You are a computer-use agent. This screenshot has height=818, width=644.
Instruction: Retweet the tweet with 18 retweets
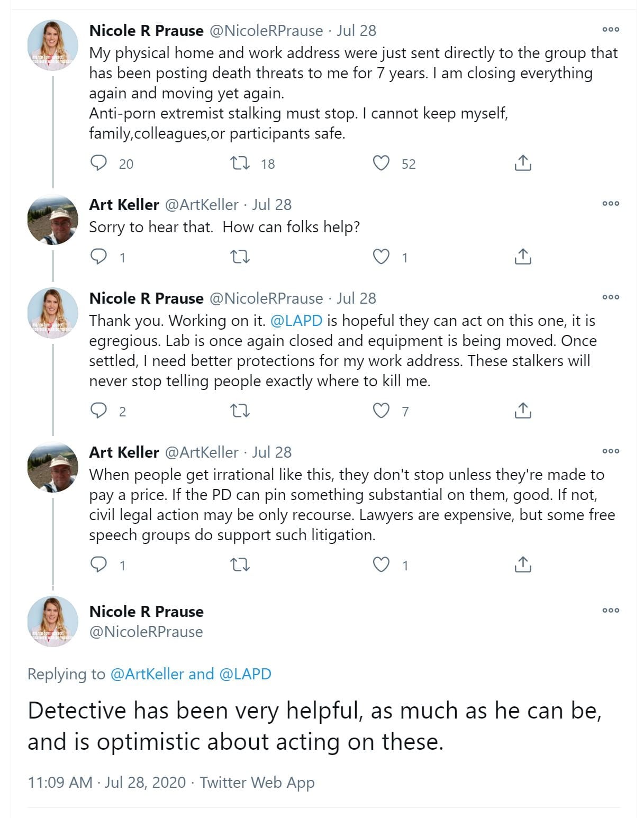tap(240, 163)
